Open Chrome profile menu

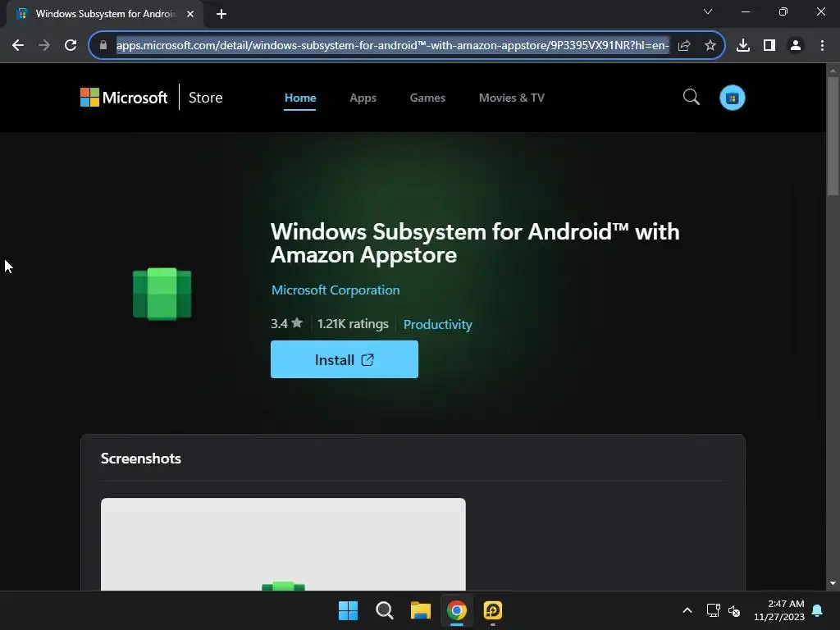pyautogui.click(x=796, y=46)
